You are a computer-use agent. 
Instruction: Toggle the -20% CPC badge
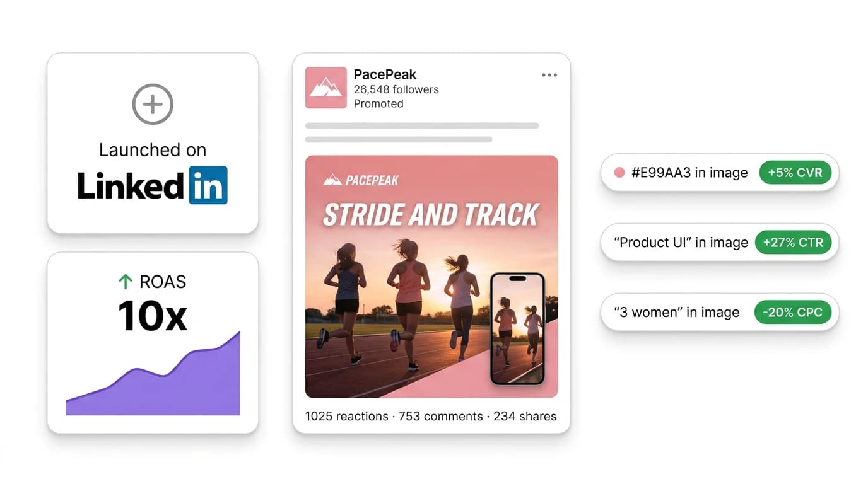click(793, 311)
